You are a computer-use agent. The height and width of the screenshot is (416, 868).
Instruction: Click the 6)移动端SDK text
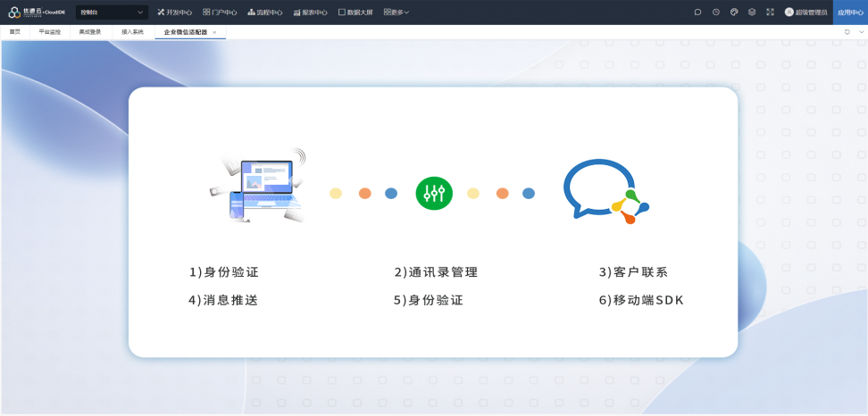point(641,300)
